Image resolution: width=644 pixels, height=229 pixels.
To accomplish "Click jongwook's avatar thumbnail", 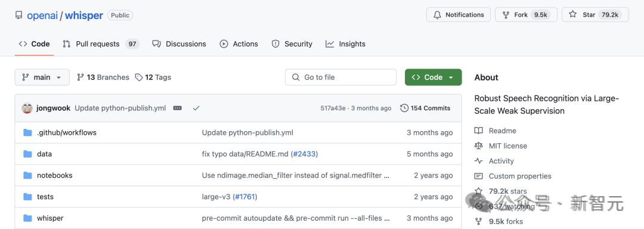I will coord(27,109).
